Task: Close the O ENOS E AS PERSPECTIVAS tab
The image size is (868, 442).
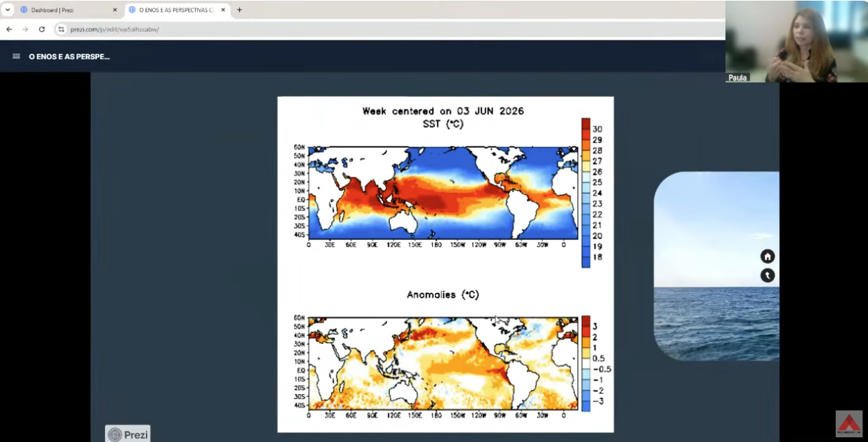Action: [x=223, y=10]
